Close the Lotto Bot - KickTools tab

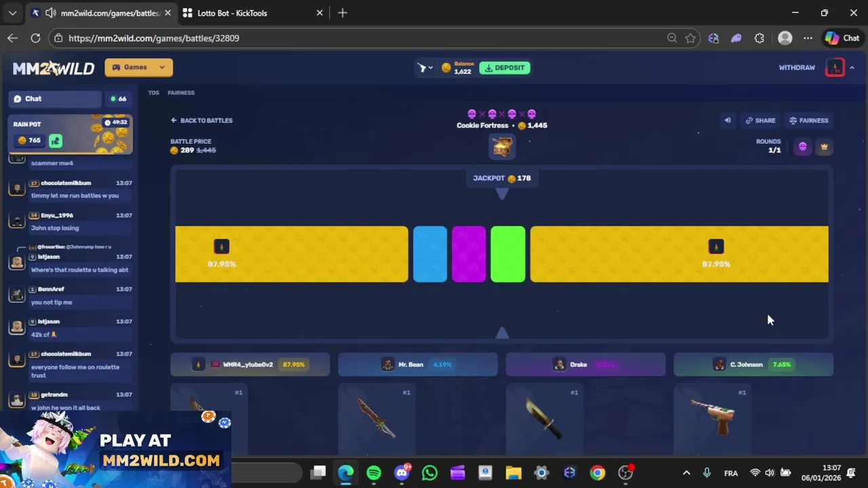pos(320,13)
